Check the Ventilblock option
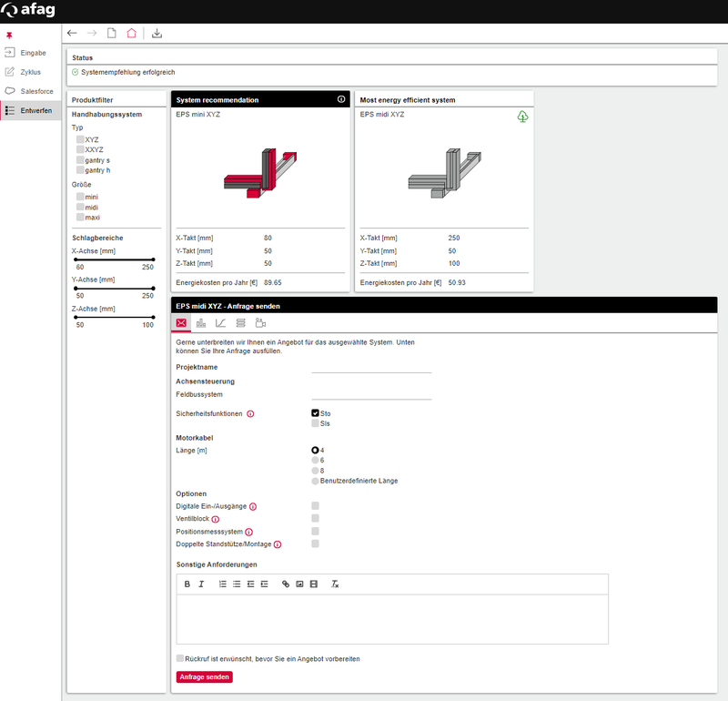This screenshot has height=701, width=728. (x=315, y=518)
